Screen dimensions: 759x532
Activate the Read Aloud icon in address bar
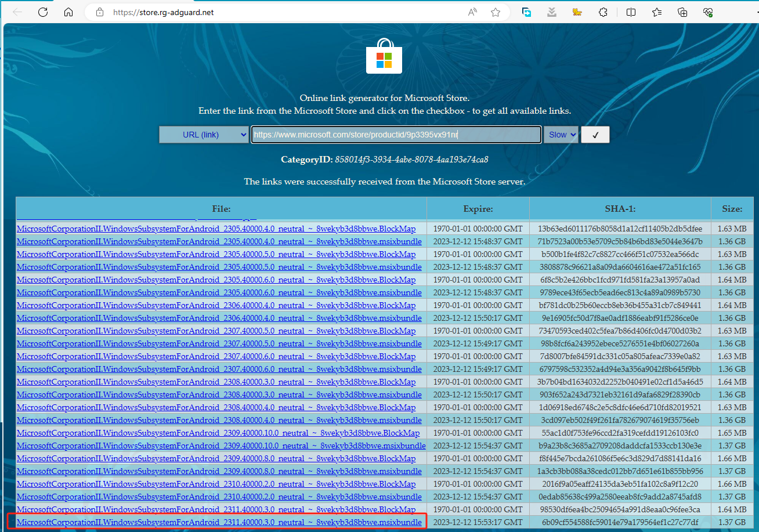(x=473, y=12)
